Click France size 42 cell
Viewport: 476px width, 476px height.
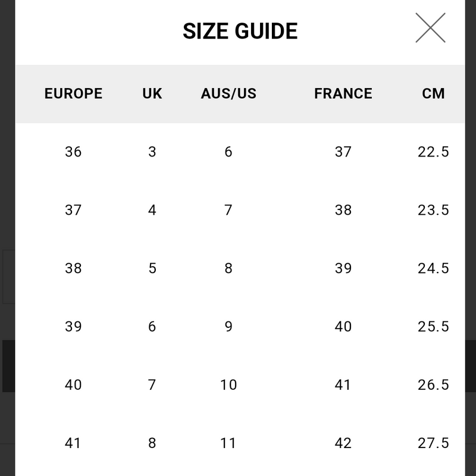tap(343, 443)
